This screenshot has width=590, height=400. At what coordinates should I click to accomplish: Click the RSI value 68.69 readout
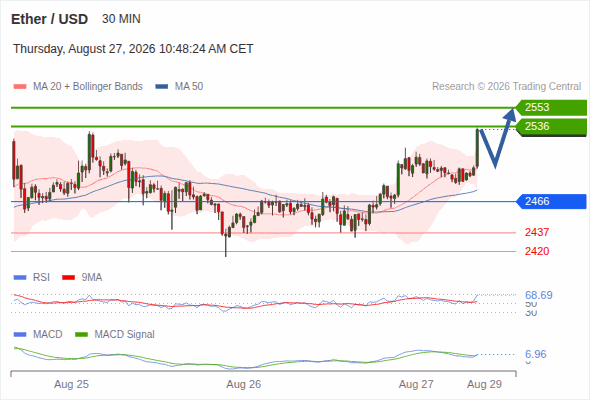539,295
